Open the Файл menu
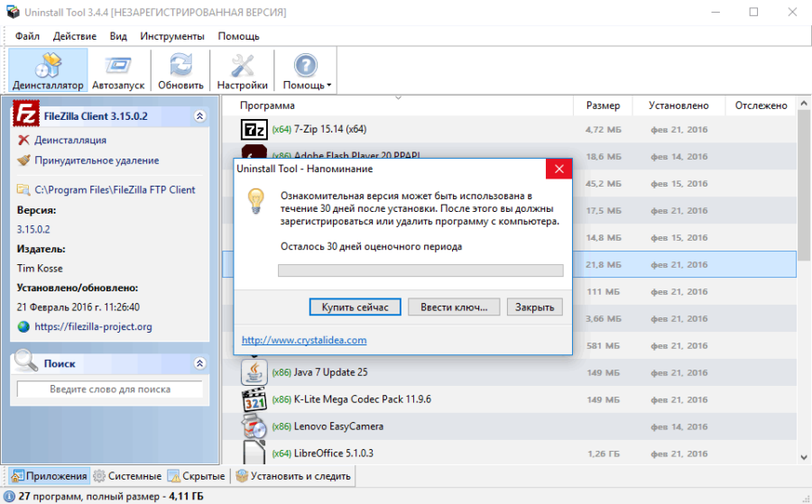812x504 pixels. pyautogui.click(x=27, y=36)
